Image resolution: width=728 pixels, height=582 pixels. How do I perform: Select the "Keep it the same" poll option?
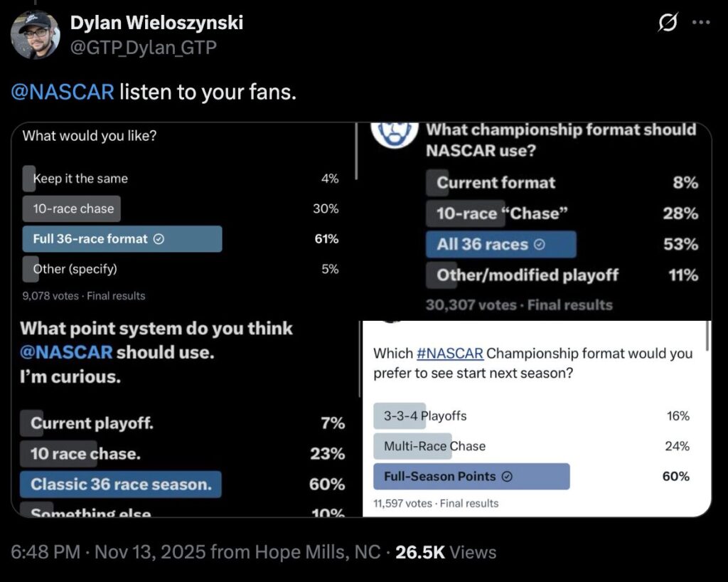[80, 179]
